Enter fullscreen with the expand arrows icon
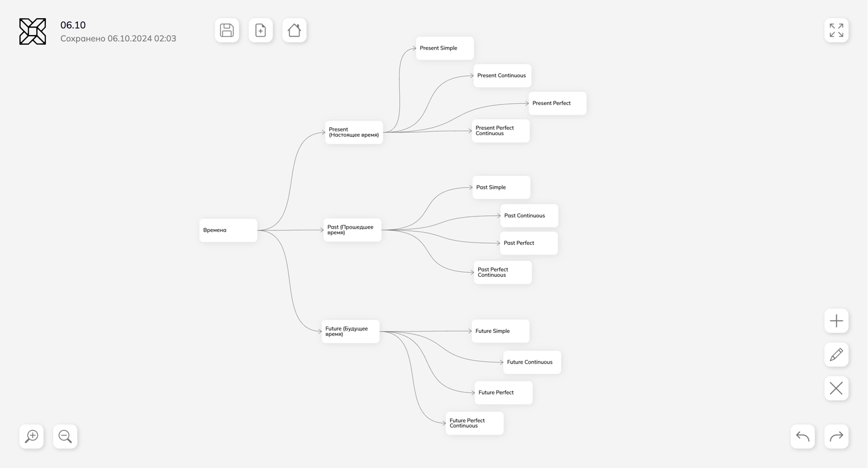The width and height of the screenshot is (868, 468). click(837, 30)
